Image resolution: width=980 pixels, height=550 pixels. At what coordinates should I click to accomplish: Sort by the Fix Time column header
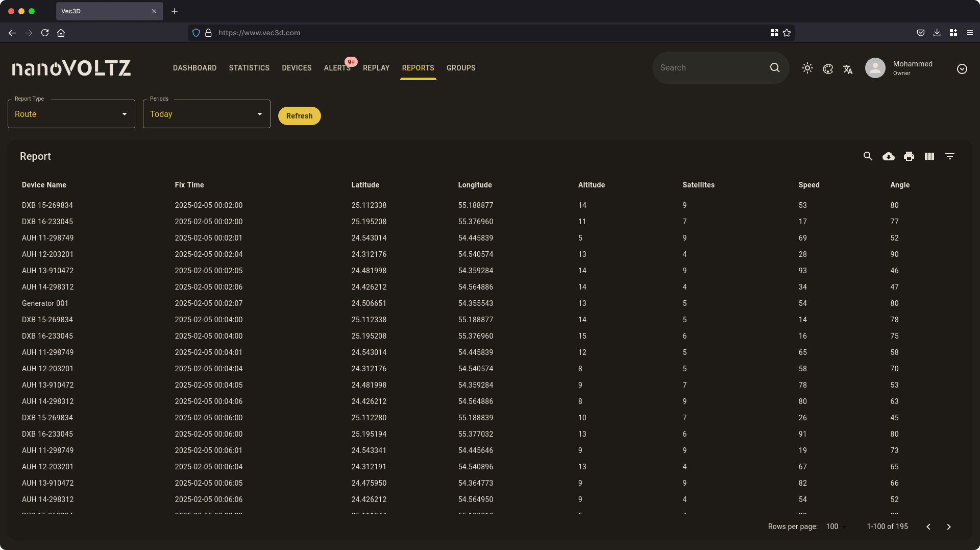coord(189,185)
